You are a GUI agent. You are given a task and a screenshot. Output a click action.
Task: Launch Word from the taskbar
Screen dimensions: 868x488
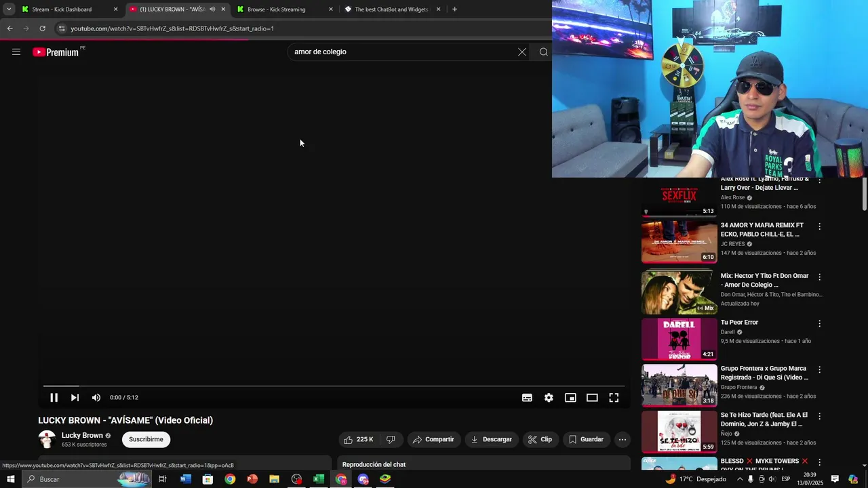pyautogui.click(x=185, y=479)
